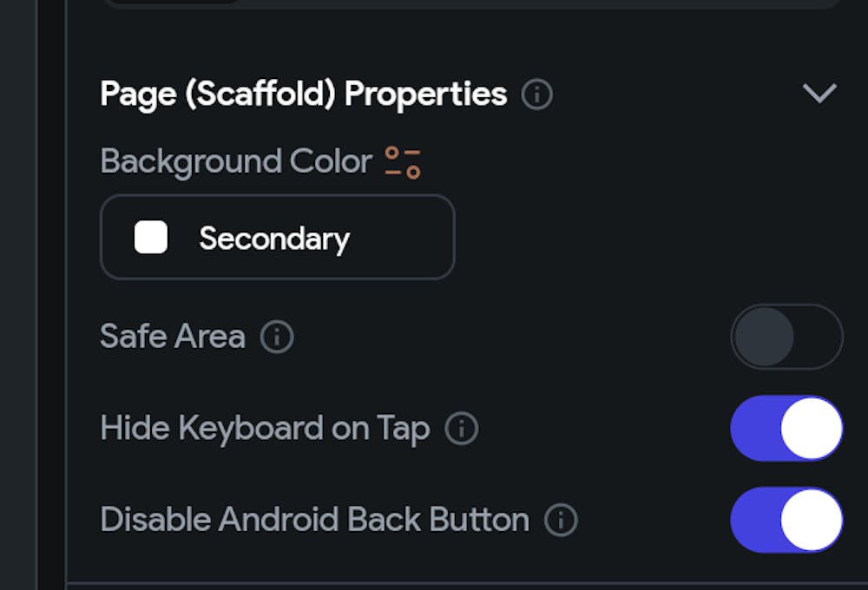Click the Disable Android Back Button label
The height and width of the screenshot is (590, 868).
click(314, 520)
